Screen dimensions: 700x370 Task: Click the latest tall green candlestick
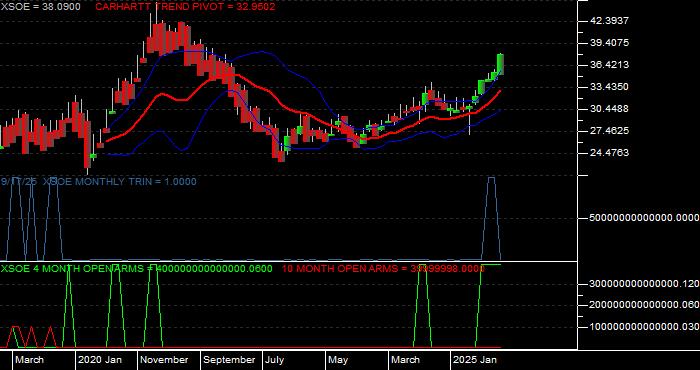click(x=500, y=63)
